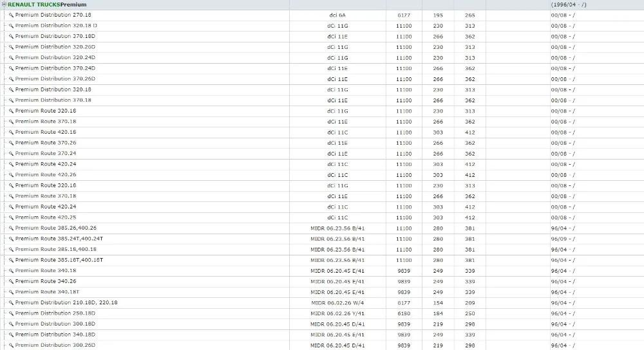The width and height of the screenshot is (644, 350).
Task: Open the Premium Route 340.18 row link
Action: 46,271
